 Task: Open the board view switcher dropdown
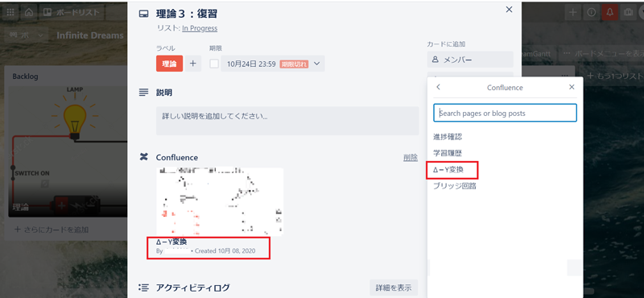click(26, 35)
